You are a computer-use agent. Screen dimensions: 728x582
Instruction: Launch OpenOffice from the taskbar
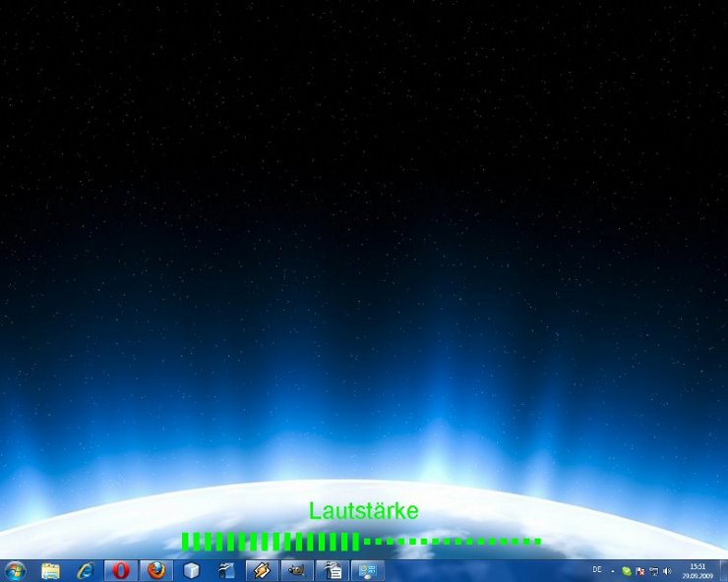226,570
